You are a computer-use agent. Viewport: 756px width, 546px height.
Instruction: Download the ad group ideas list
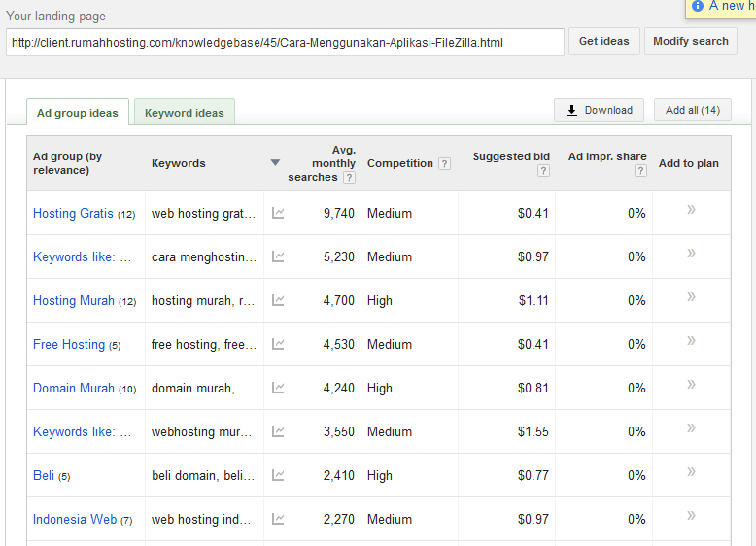[599, 110]
